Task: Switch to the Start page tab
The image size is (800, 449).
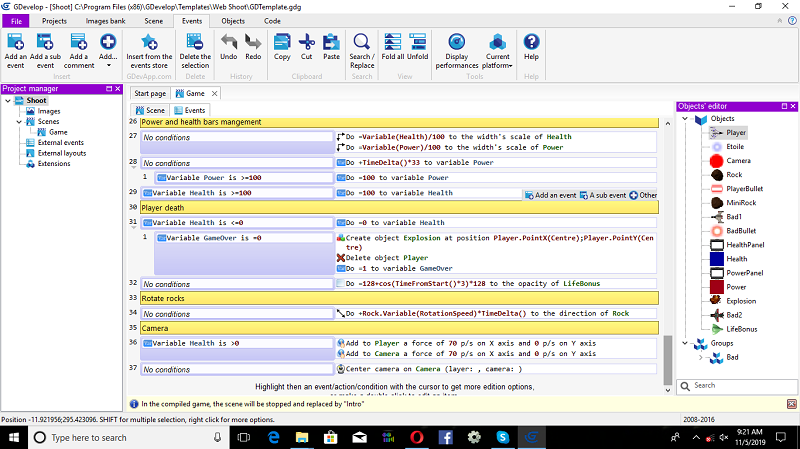Action: (x=150, y=93)
